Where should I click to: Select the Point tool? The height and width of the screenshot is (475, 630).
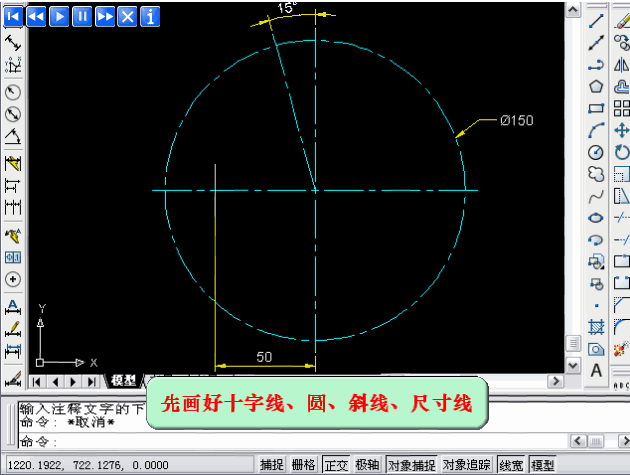click(596, 305)
